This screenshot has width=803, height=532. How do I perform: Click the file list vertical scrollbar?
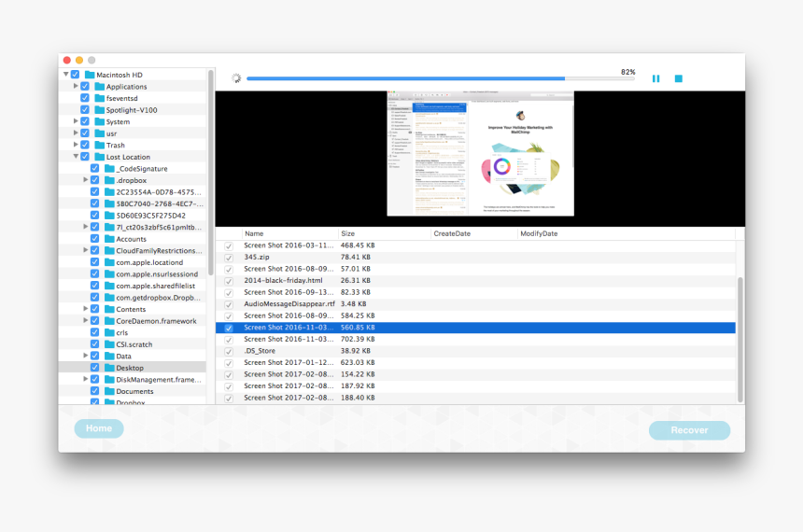(x=740, y=340)
